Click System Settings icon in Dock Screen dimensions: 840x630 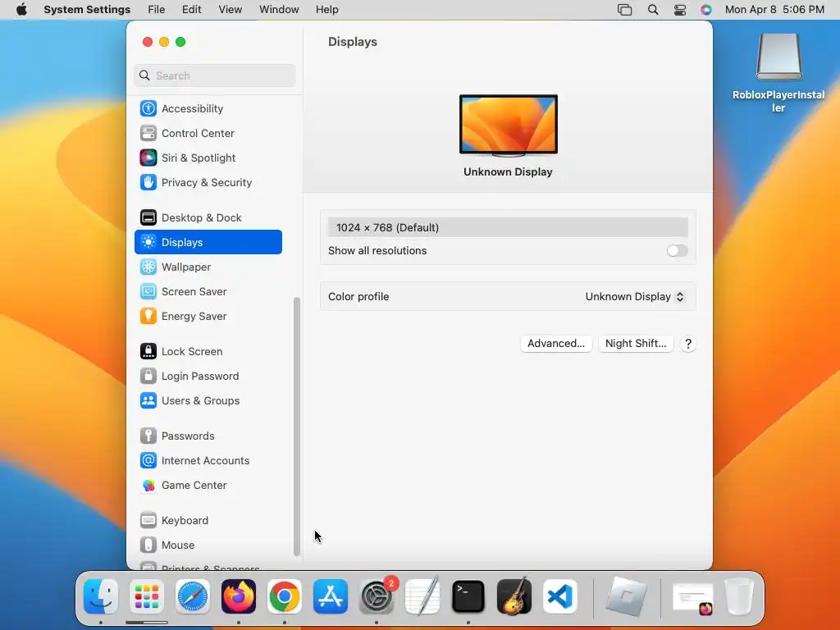(377, 596)
